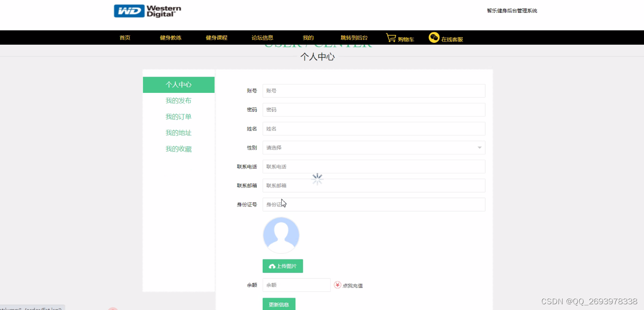Click the 更新信息 button
The width and height of the screenshot is (644, 310).
(x=279, y=304)
